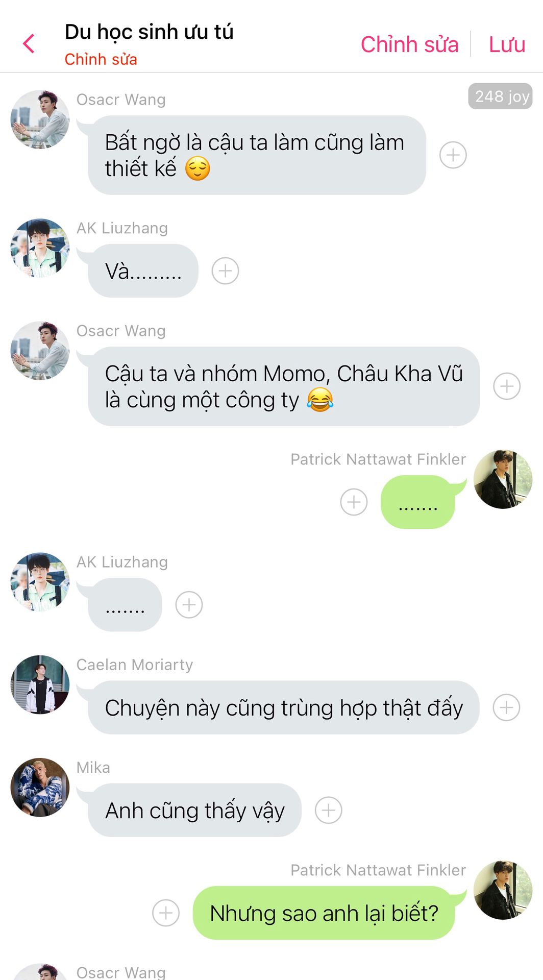
Task: Click plus icon beside 'Và.........' message
Action: pyautogui.click(x=225, y=271)
